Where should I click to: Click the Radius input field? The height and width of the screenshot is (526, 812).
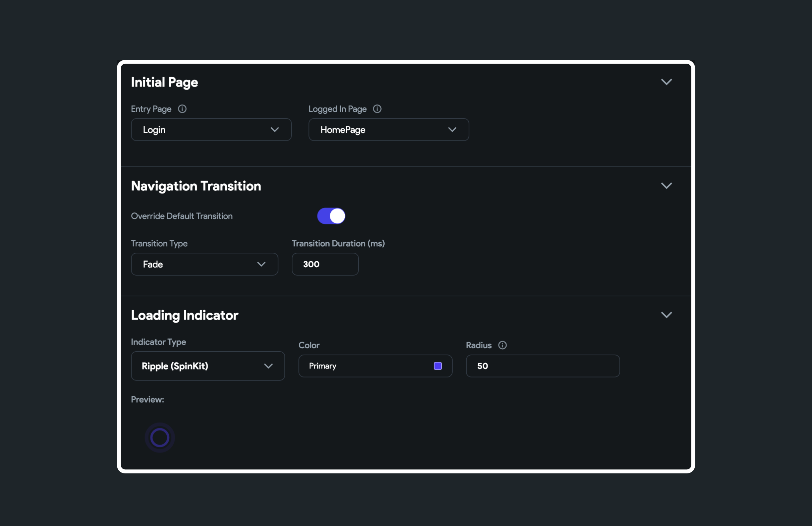pyautogui.click(x=543, y=366)
